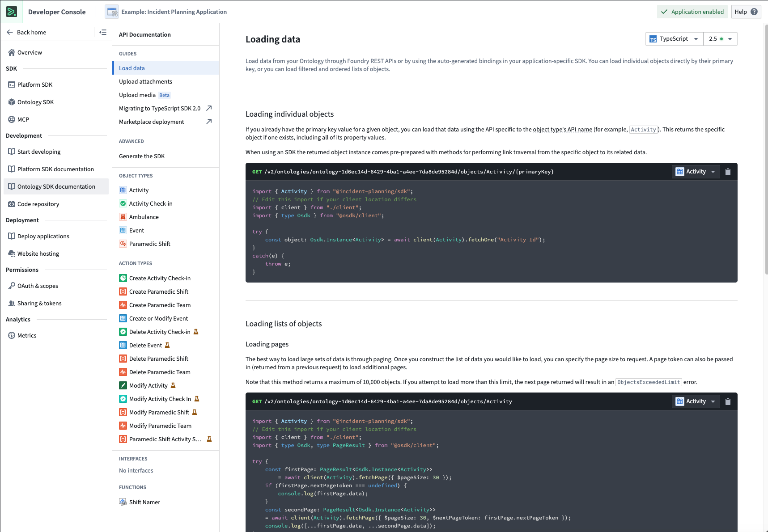The image size is (768, 532).
Task: Follow the object type's API name link
Action: point(562,129)
